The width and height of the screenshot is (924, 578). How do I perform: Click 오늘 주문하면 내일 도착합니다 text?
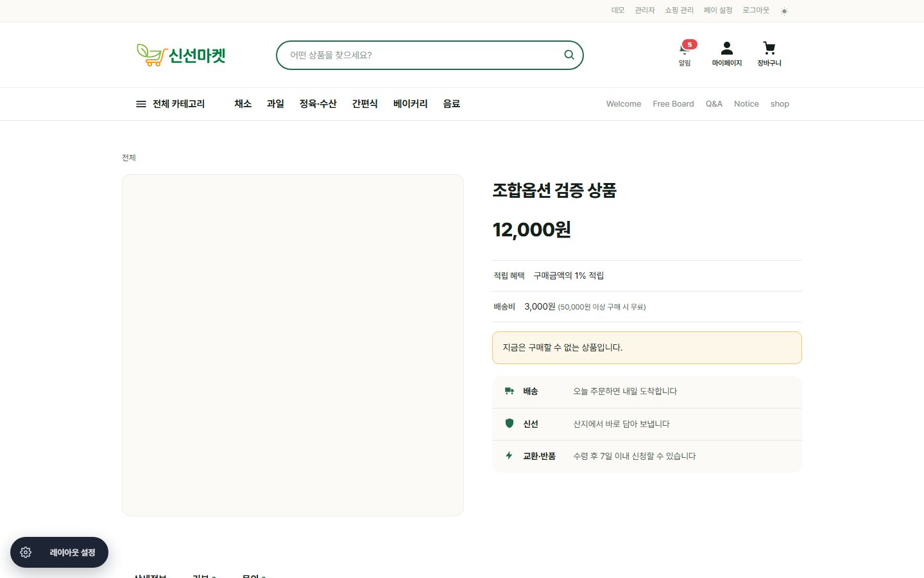625,391
